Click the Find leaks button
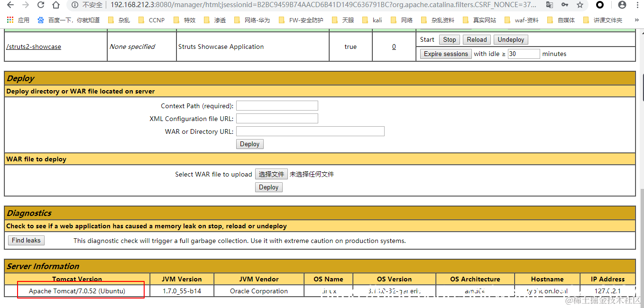 pyautogui.click(x=27, y=240)
